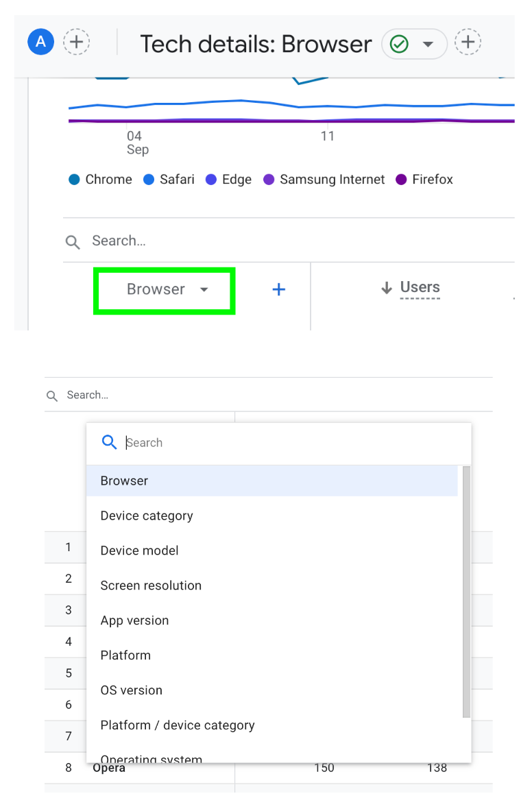Click the green checkmark status icon
Image resolution: width=532 pixels, height=798 pixels.
399,45
